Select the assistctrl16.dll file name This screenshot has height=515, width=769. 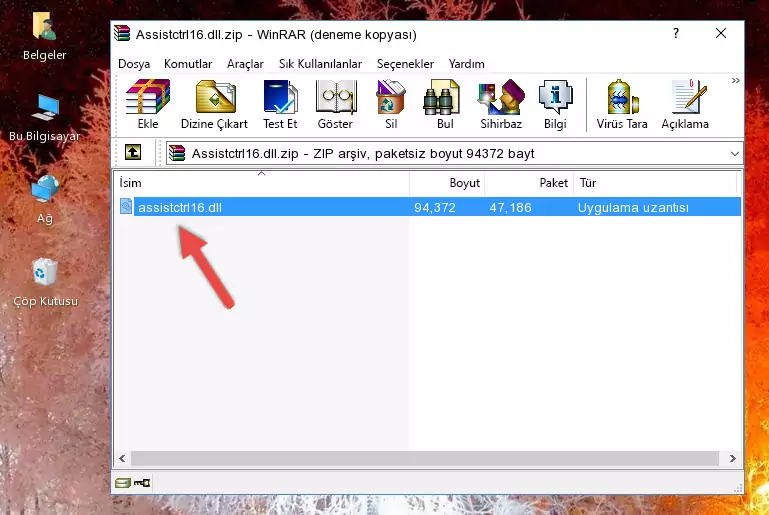click(x=179, y=207)
